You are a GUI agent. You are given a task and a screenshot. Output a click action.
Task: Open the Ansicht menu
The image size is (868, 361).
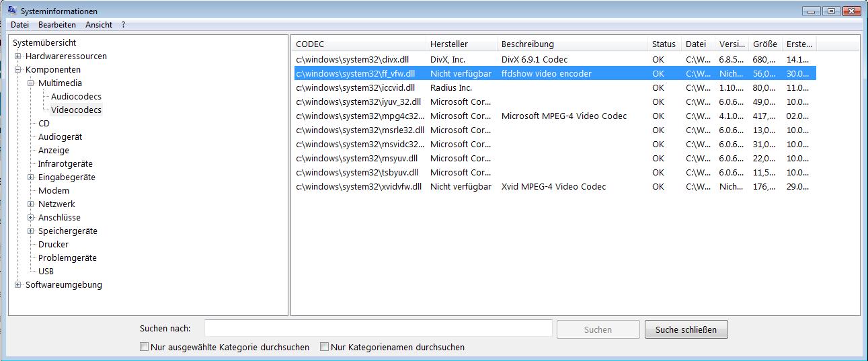pyautogui.click(x=99, y=25)
